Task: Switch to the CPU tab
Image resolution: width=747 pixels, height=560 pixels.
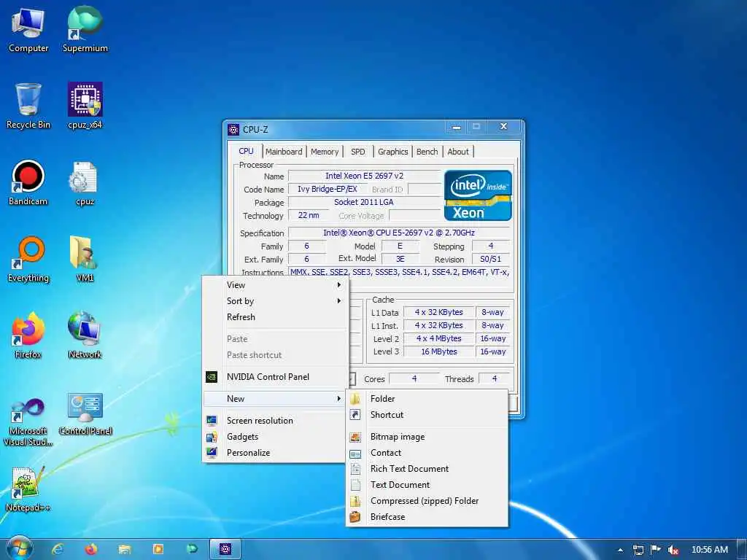Action: (x=246, y=151)
